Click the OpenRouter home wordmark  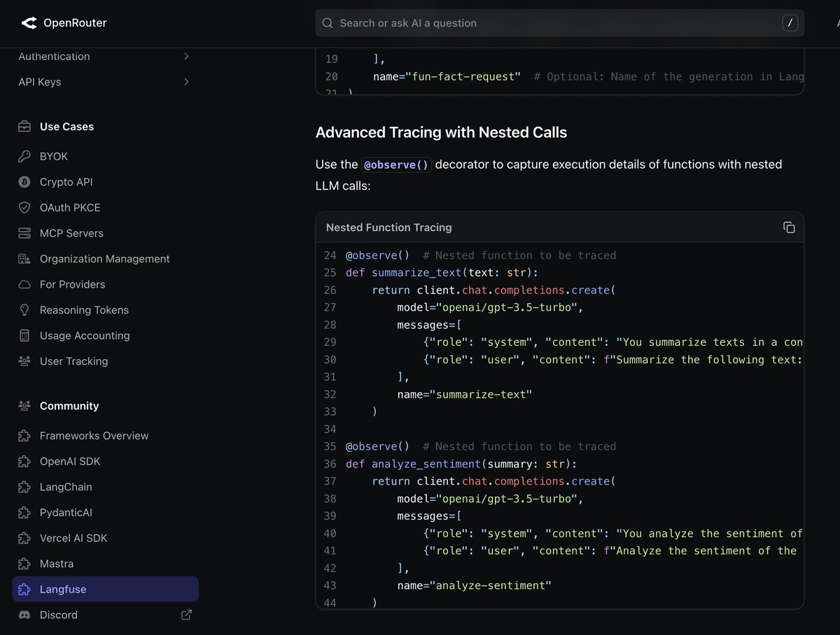[75, 23]
